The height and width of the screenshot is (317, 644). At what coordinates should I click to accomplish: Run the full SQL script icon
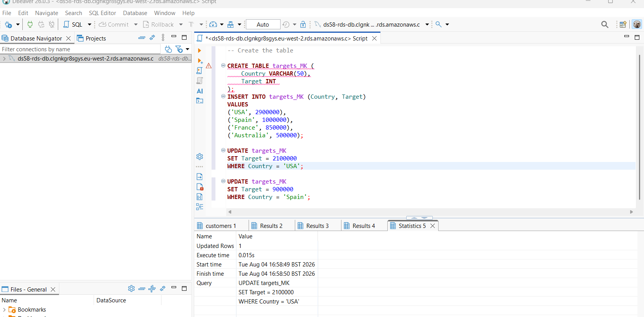pos(199,71)
